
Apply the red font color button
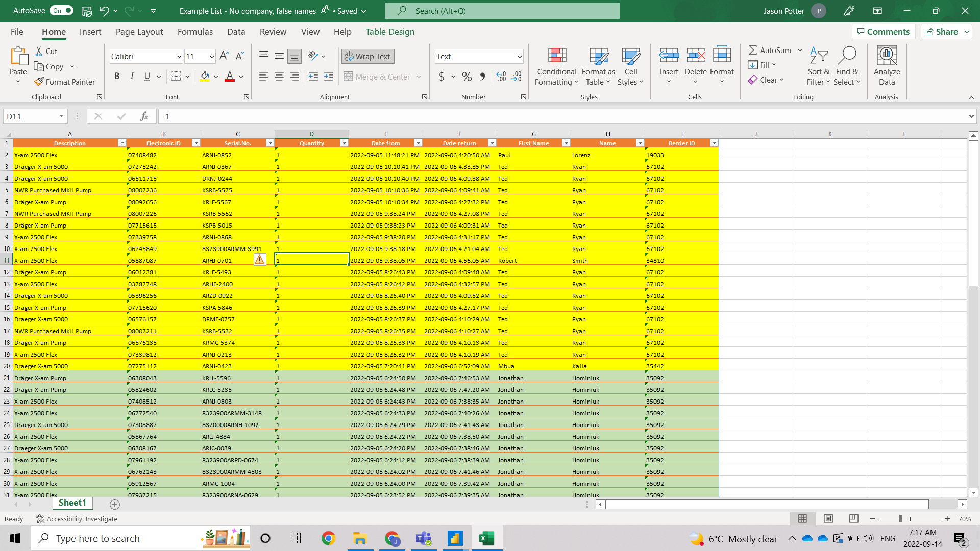[x=230, y=77]
